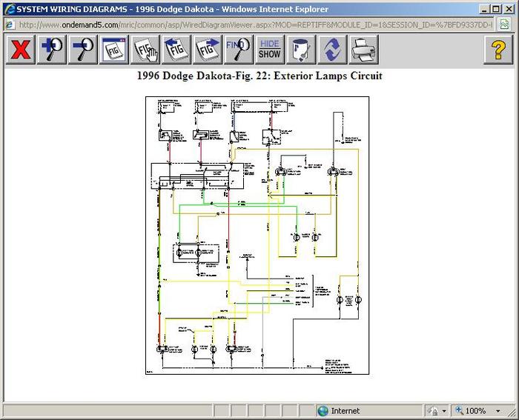Zoom out with the minus magnifier icon
The height and width of the screenshot is (420, 519).
pyautogui.click(x=83, y=50)
